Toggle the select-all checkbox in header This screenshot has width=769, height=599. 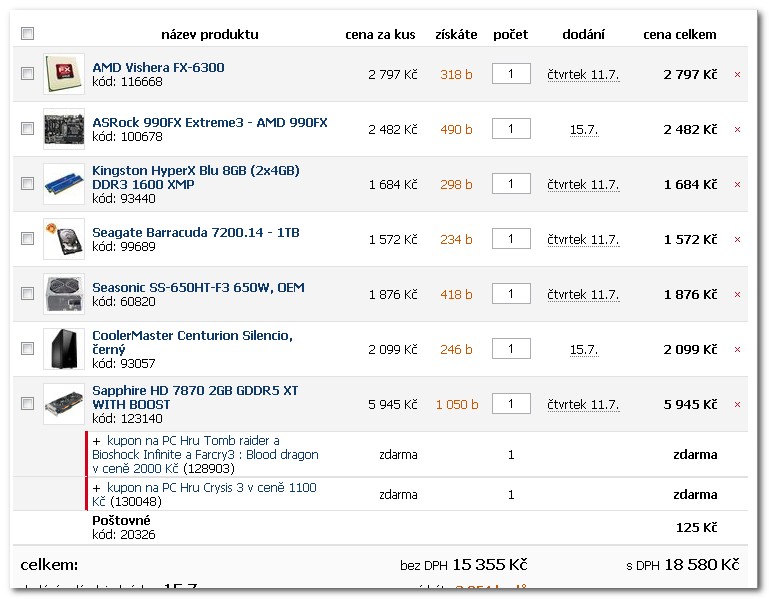point(28,34)
